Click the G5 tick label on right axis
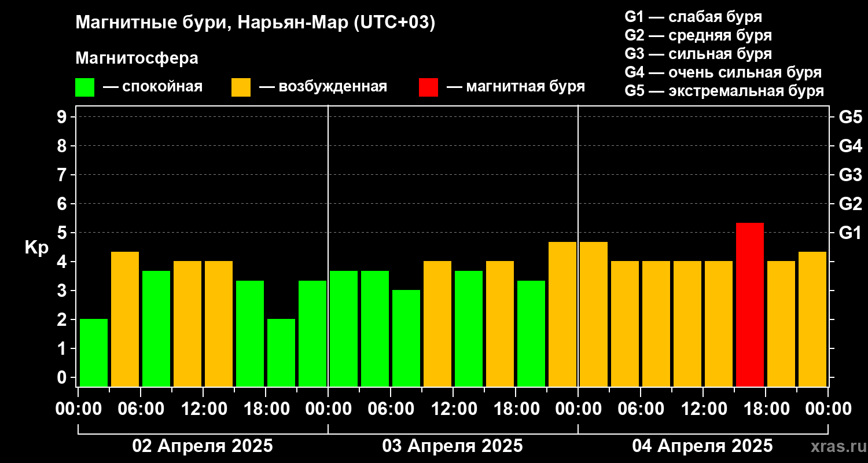Viewport: 868px width, 463px height. 851,117
